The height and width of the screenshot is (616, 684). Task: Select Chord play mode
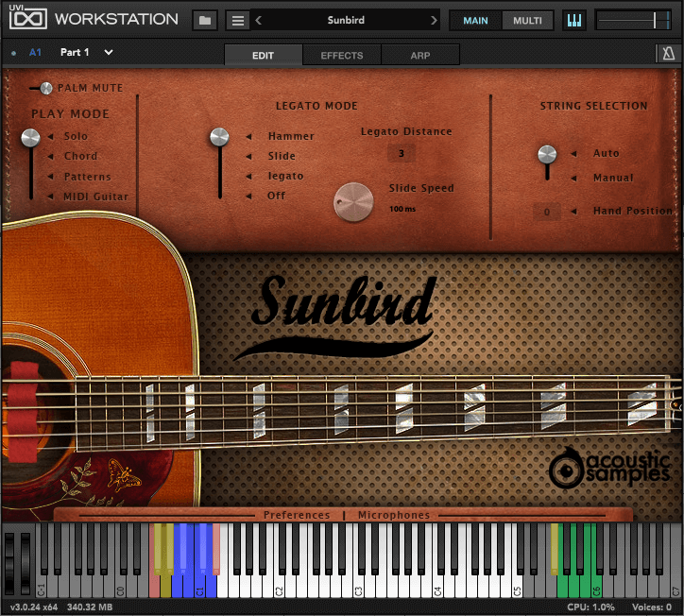[80, 156]
